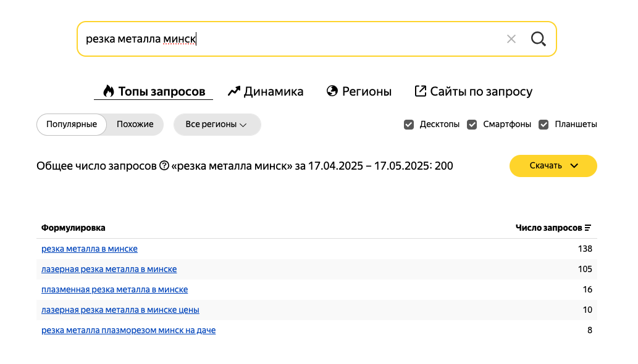Screen dimensions: 638x364
Task: Uncheck the Смартфоны checkbox
Action: (x=472, y=124)
